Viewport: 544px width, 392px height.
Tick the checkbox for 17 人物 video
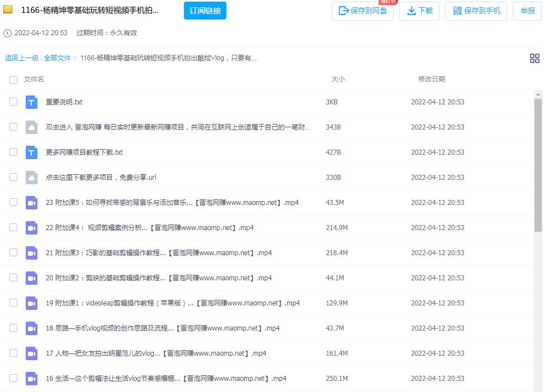pos(13,353)
